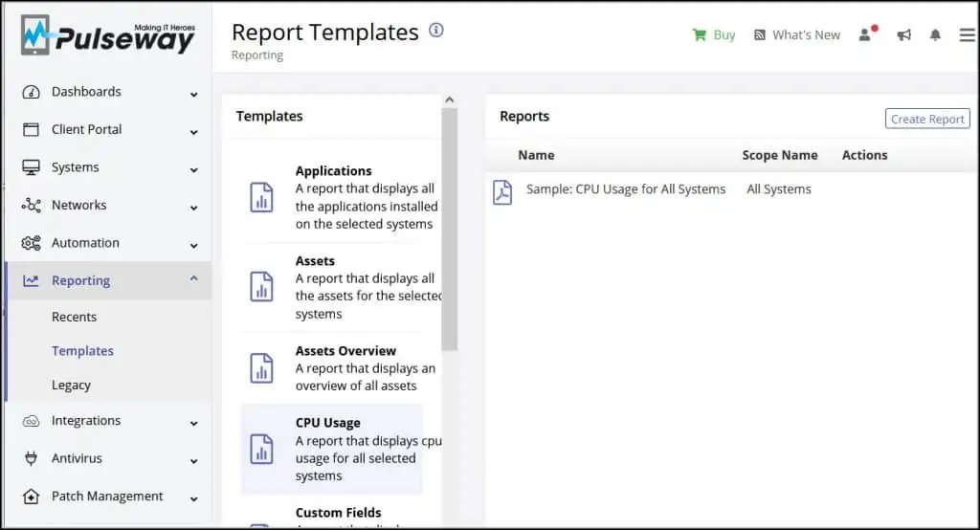Collapse the Reporting chevron
Image resolution: width=980 pixels, height=530 pixels.
coord(193,278)
